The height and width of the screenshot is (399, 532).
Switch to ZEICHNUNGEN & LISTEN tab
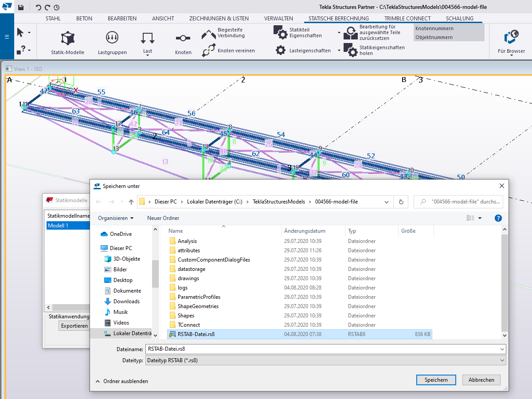219,19
